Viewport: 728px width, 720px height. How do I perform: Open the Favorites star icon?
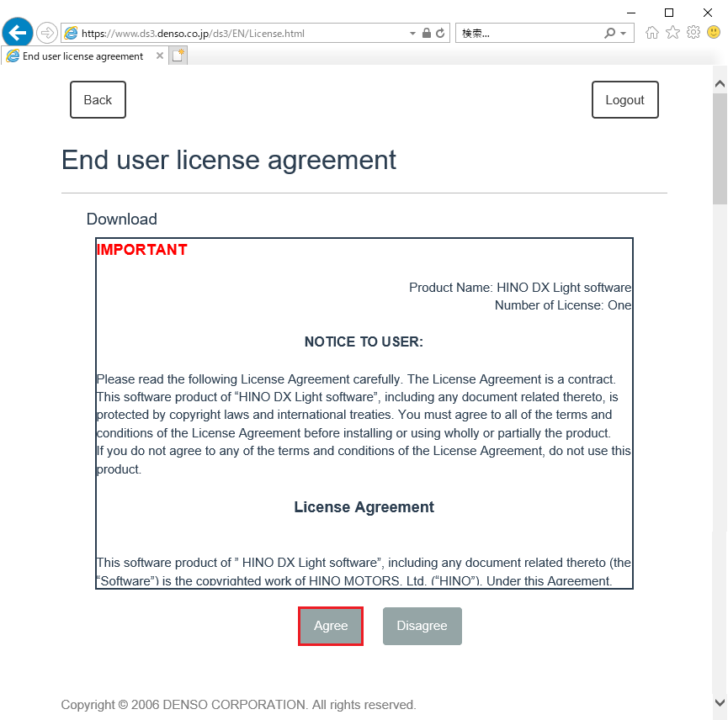click(672, 33)
